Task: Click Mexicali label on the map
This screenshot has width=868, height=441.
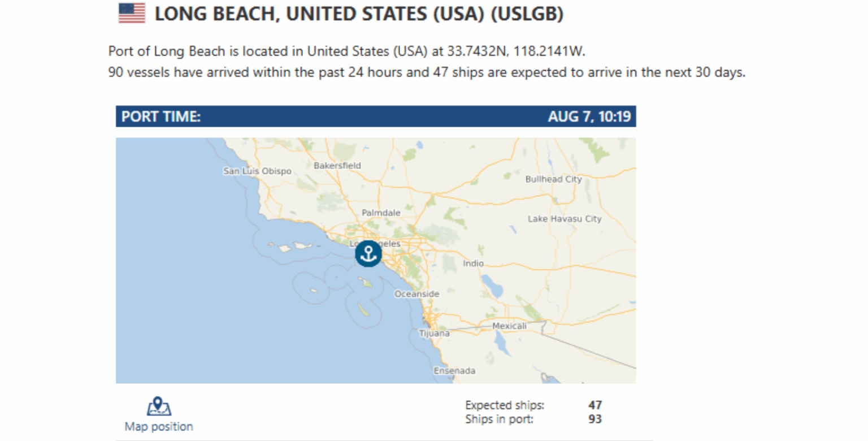Action: click(509, 326)
